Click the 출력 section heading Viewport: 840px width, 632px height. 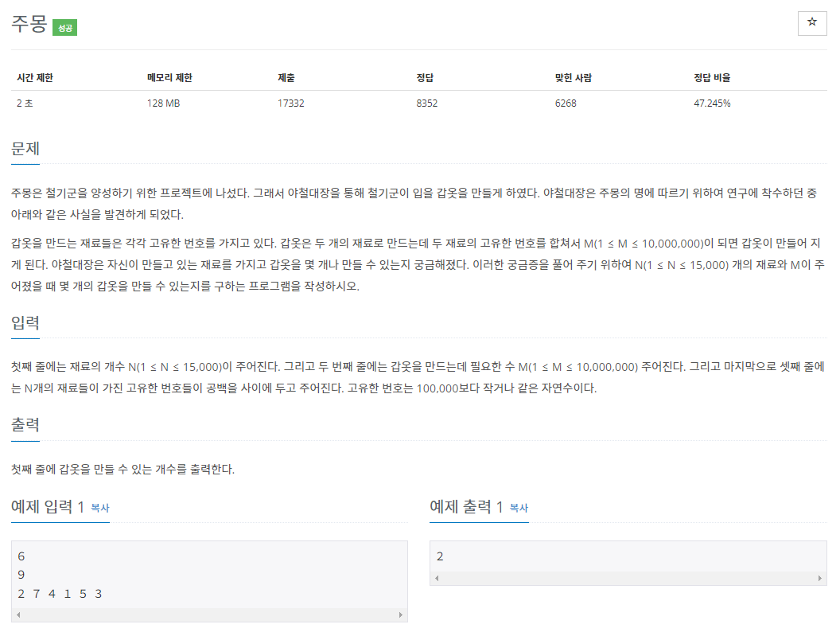(25, 425)
